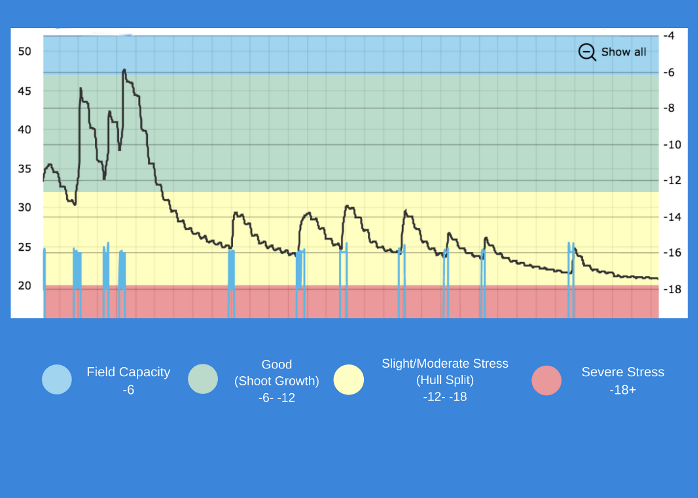The width and height of the screenshot is (698, 498).
Task: Click right axis value -10
Action: 672,145
